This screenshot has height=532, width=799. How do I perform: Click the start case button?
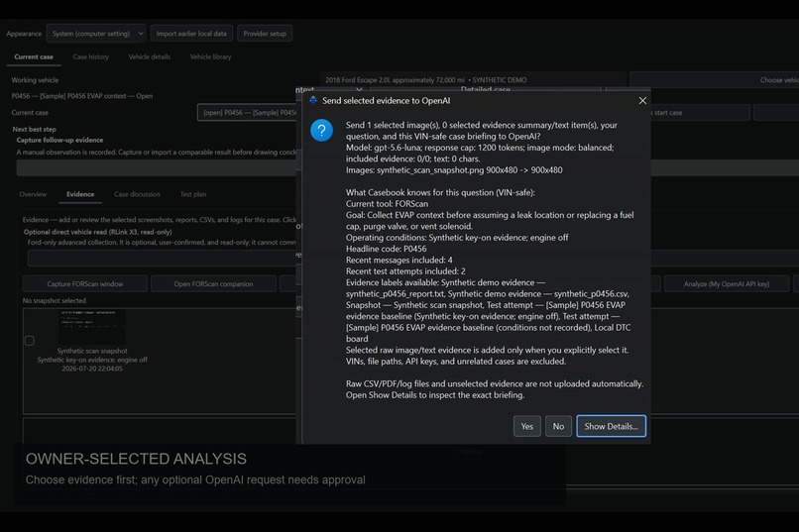pos(700,113)
